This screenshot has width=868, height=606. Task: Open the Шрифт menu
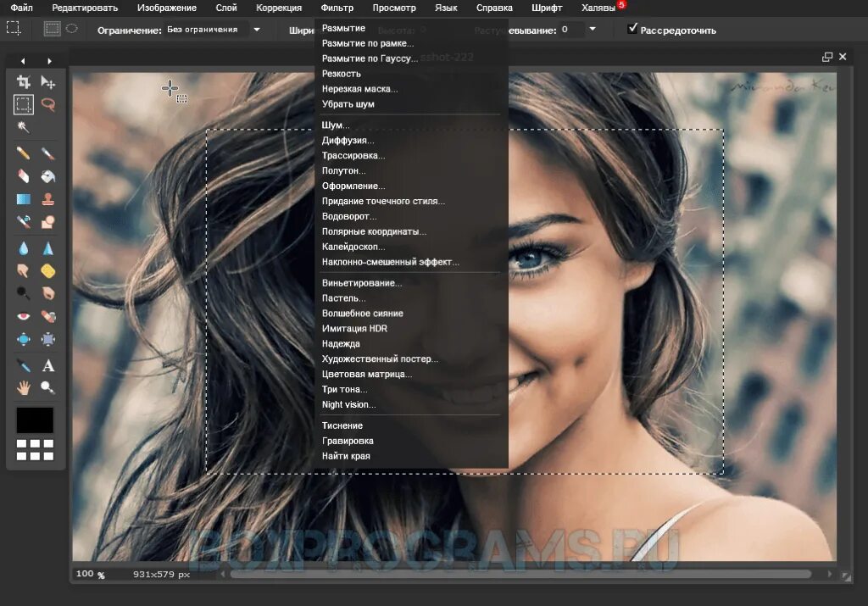tap(547, 8)
